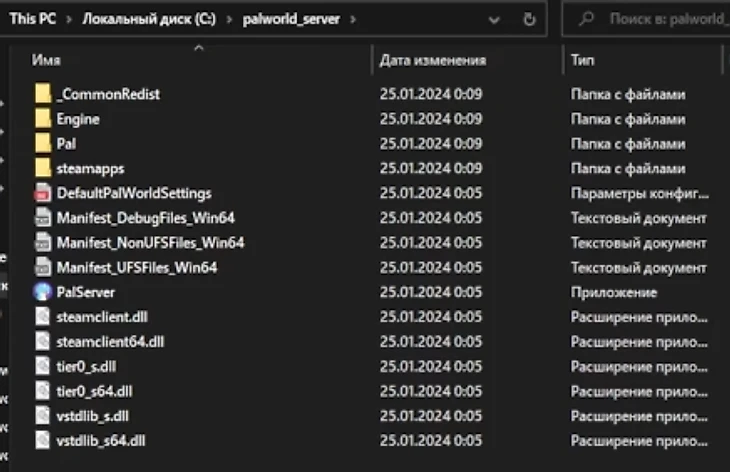Select the Pal folder name

67,144
